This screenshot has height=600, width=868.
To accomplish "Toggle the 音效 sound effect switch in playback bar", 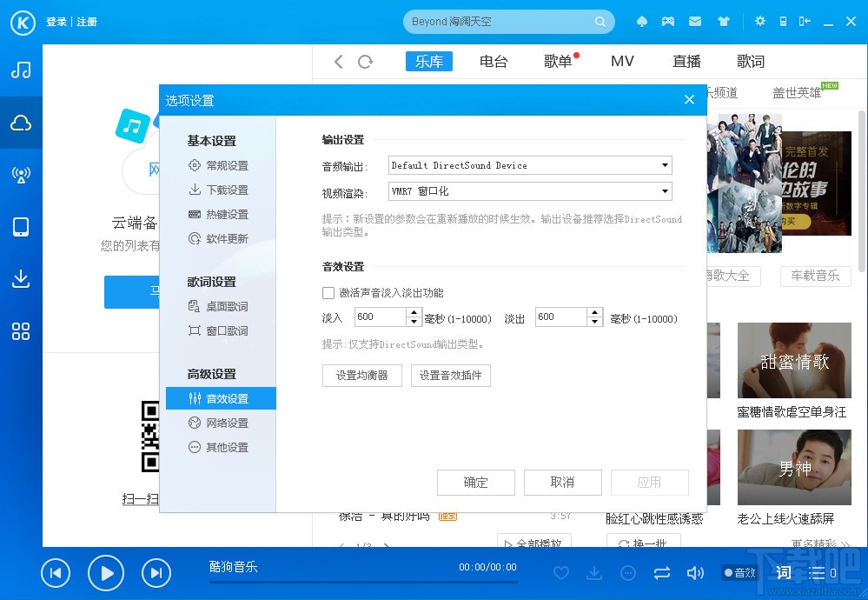I will point(739,573).
